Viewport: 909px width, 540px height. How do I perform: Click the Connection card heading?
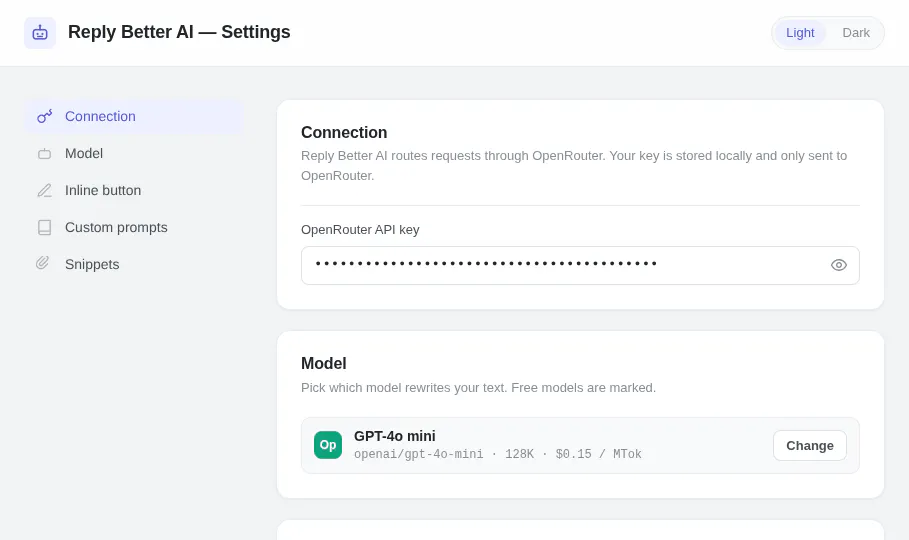click(344, 133)
